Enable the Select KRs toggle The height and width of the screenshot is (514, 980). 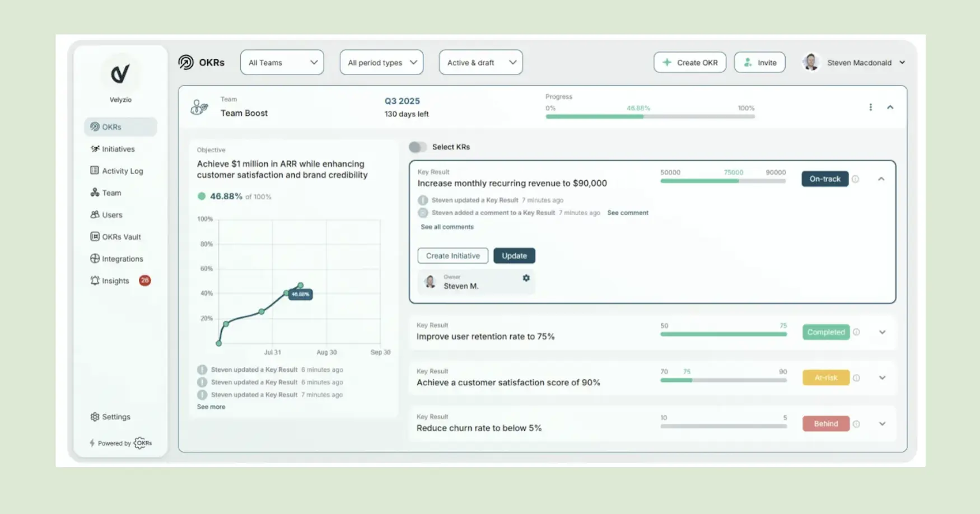pos(418,146)
